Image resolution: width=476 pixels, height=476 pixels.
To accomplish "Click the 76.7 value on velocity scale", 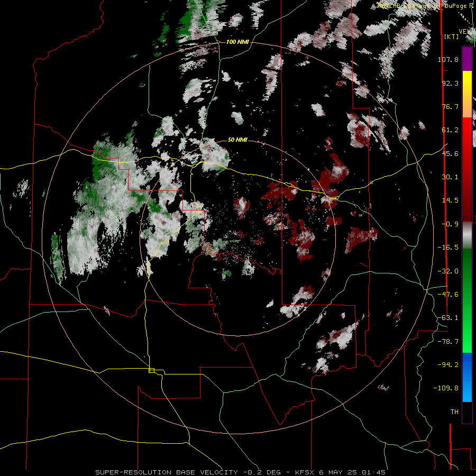I will [x=450, y=106].
